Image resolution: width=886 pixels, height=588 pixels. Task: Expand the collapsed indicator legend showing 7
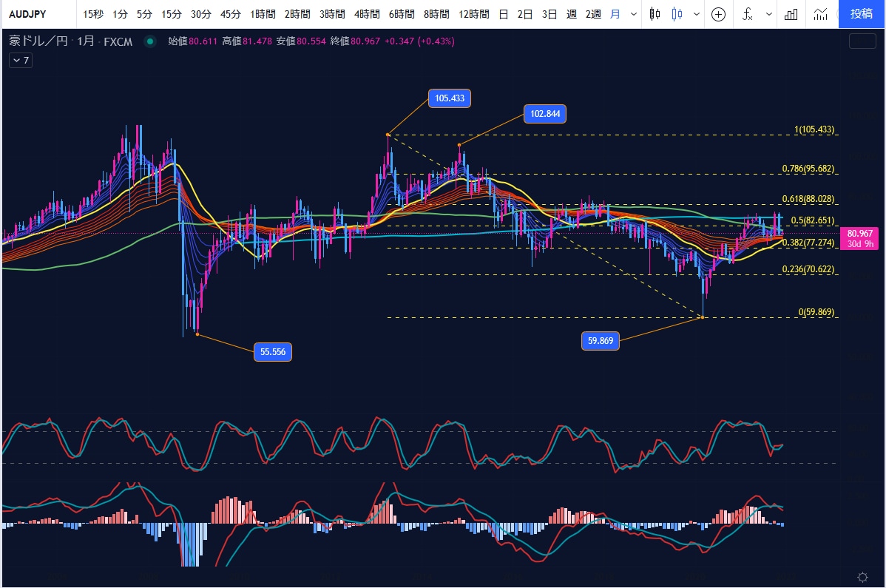coord(21,61)
